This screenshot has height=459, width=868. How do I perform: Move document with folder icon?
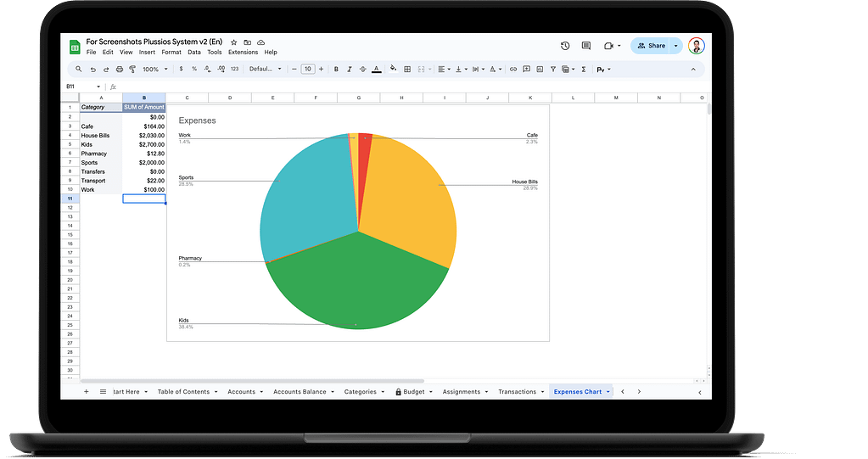(x=248, y=42)
